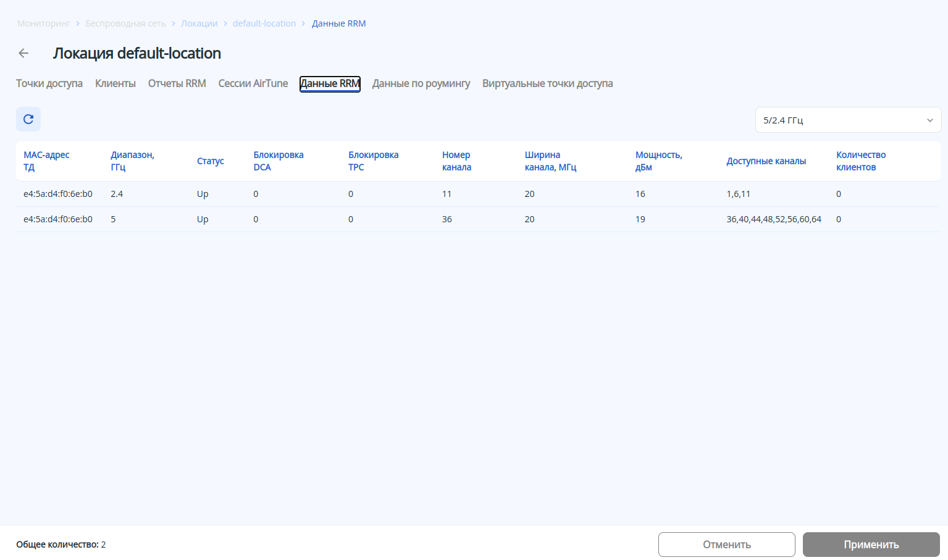Click channel 36 in 5 GHz row
This screenshot has width=948, height=560.
click(x=447, y=219)
